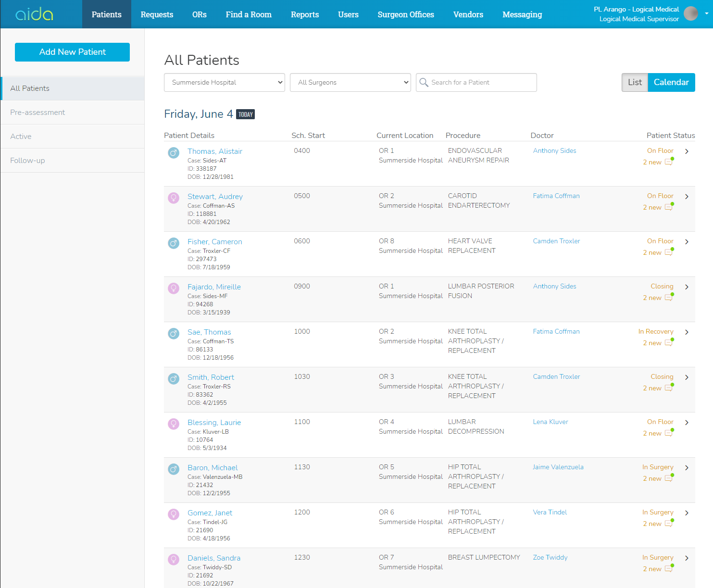Click the gender icon beside Gomez, Janet
Screen dimensions: 713x588
(x=173, y=514)
